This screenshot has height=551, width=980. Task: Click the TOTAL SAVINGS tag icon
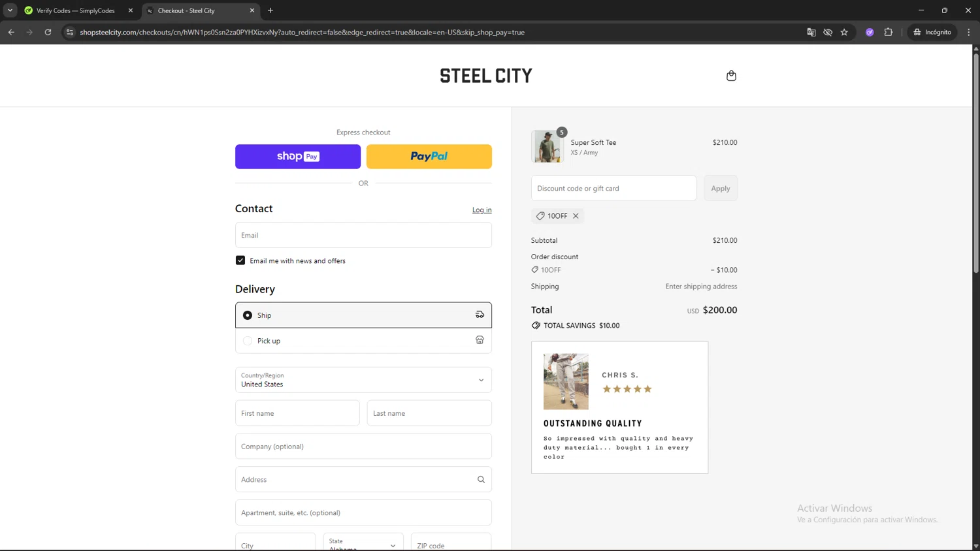(536, 326)
